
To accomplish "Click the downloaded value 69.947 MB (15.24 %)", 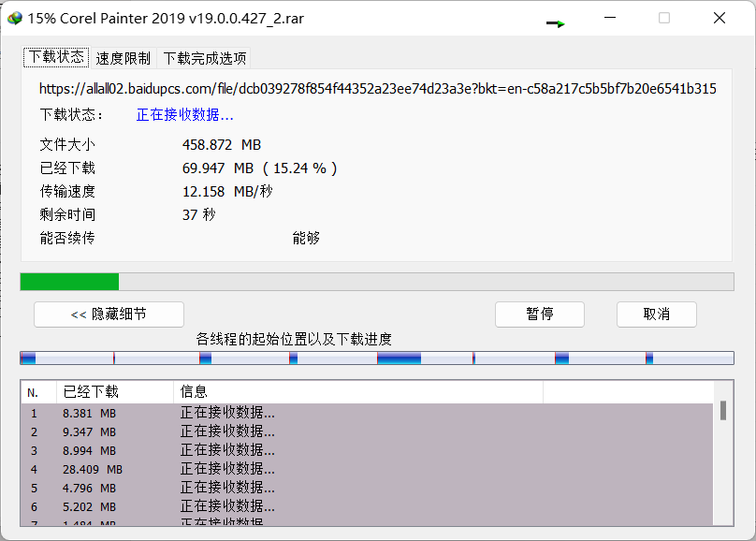I will click(x=259, y=168).
